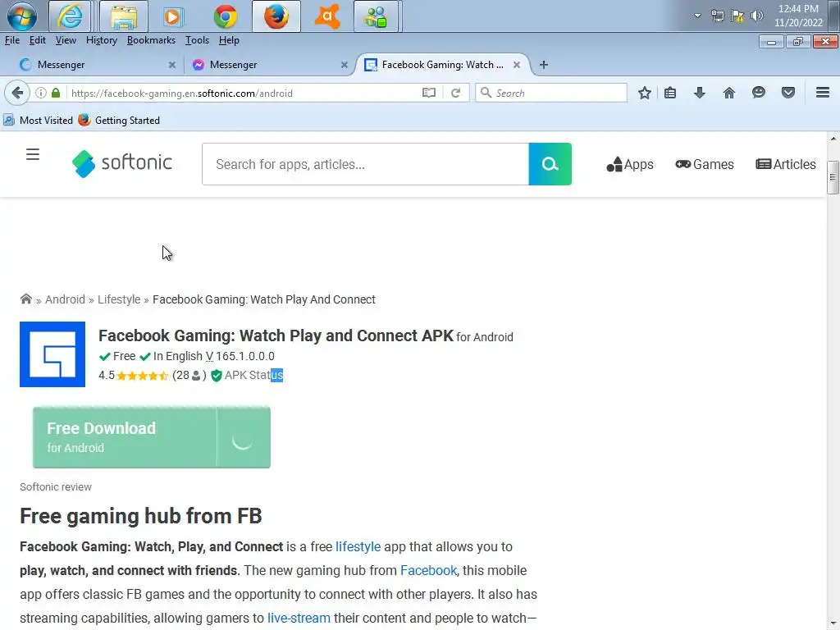Follow the live-stream link
The width and height of the screenshot is (840, 630).
(299, 618)
